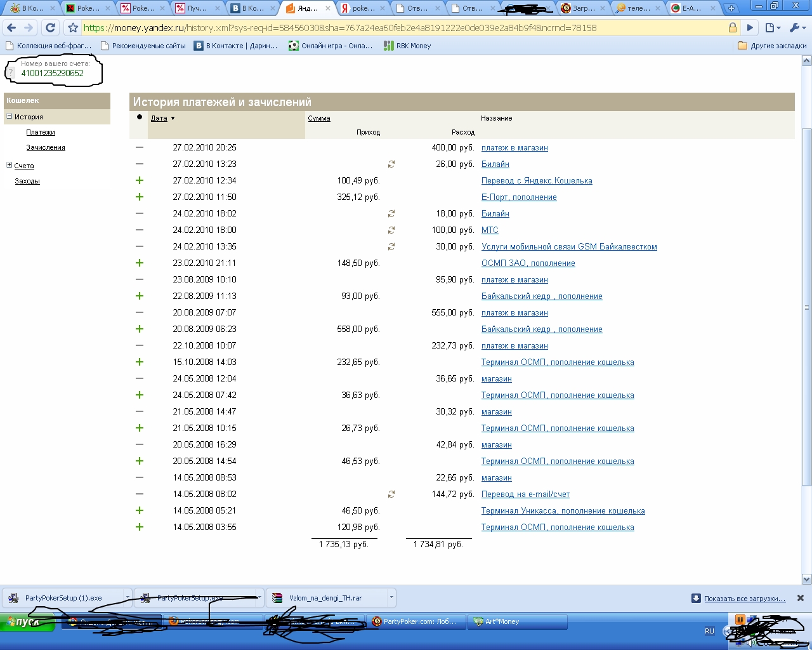The height and width of the screenshot is (650, 812).
Task: Click the help icon beside account number
Action: 11,73
